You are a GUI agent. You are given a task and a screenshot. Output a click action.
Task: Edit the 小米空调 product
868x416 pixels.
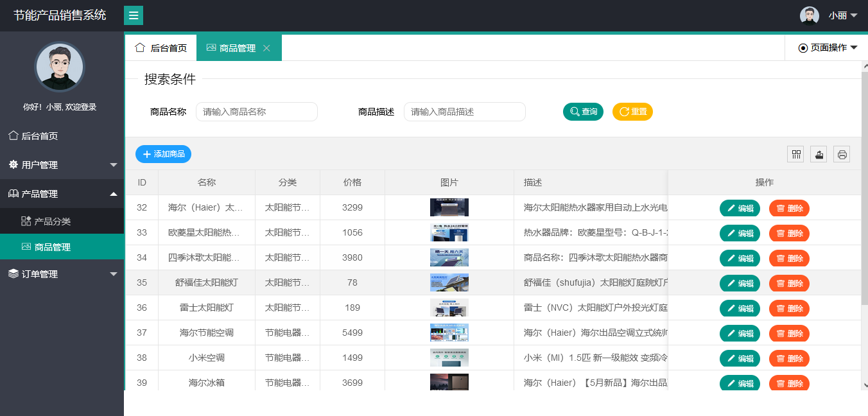point(740,358)
